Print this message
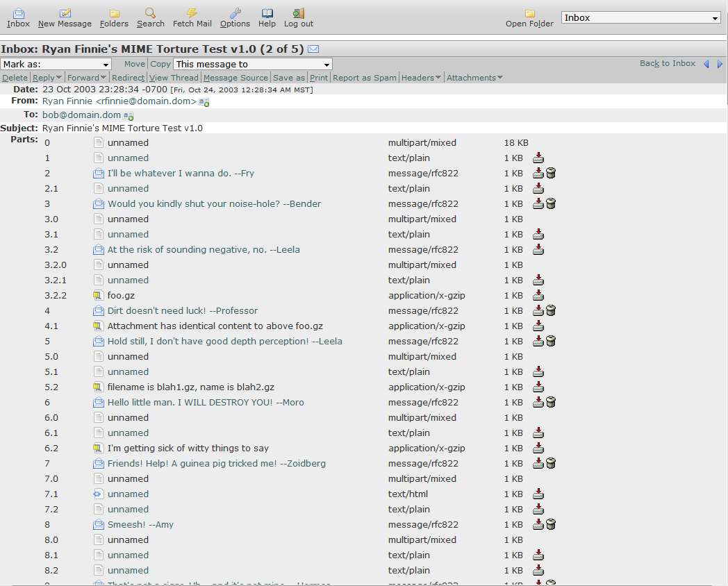 point(319,78)
